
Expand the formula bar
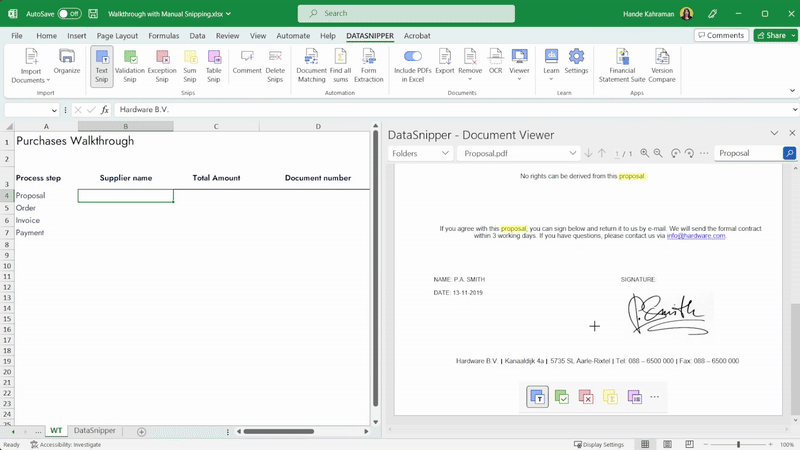click(x=795, y=110)
